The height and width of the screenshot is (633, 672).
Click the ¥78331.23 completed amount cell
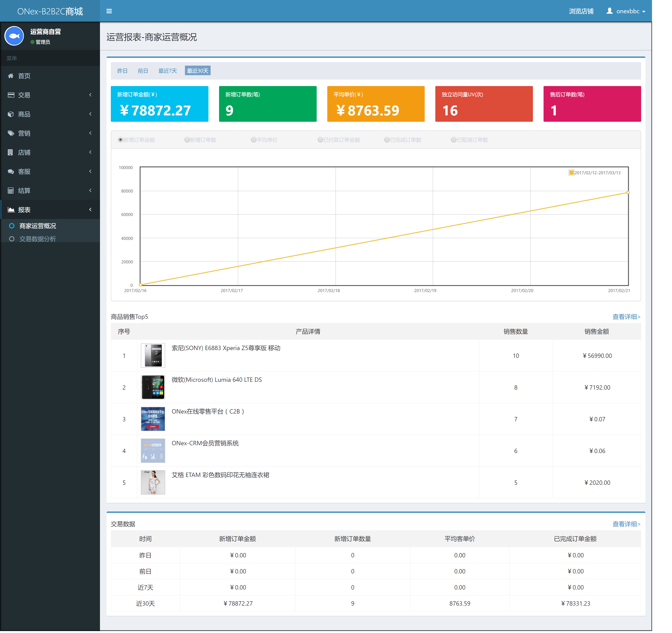pos(575,604)
